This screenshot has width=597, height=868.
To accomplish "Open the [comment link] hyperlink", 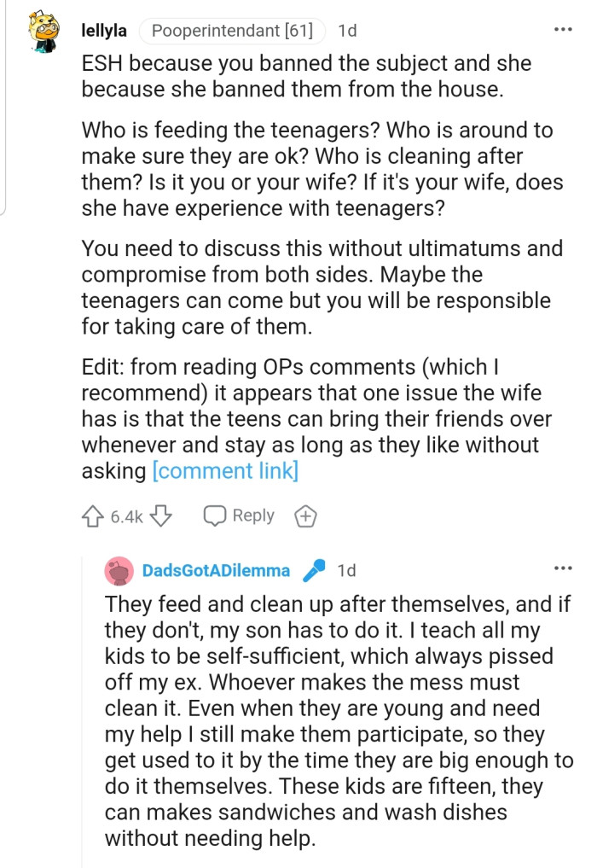I will click(225, 470).
